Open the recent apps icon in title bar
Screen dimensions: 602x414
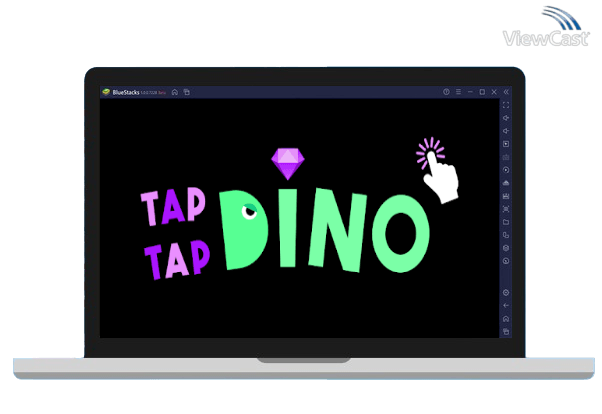[x=187, y=92]
